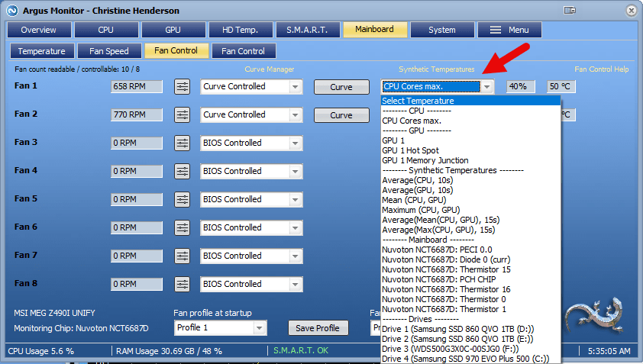Expand Fan 3 BIOS Controlled dropdown

tap(296, 143)
